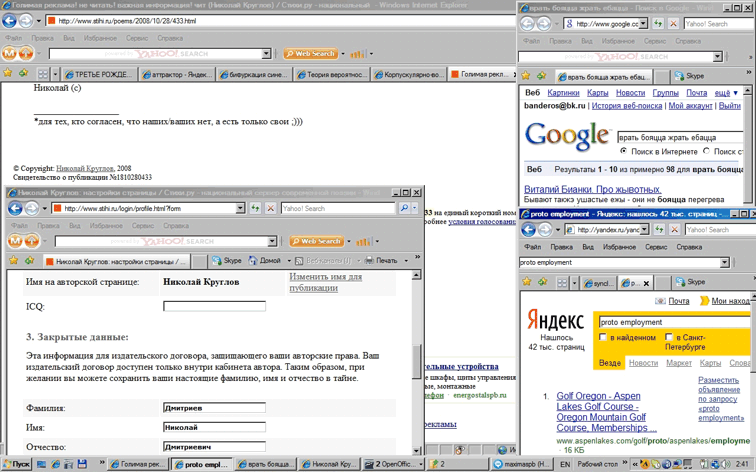Select 'Поиск в Интернете' radio on Google
756x472 pixels.
[x=623, y=151]
